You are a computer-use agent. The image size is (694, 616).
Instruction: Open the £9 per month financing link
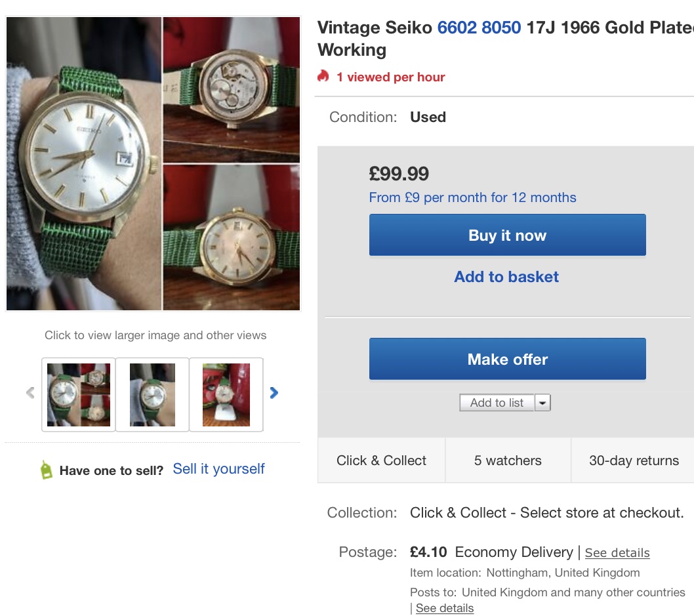(x=472, y=197)
